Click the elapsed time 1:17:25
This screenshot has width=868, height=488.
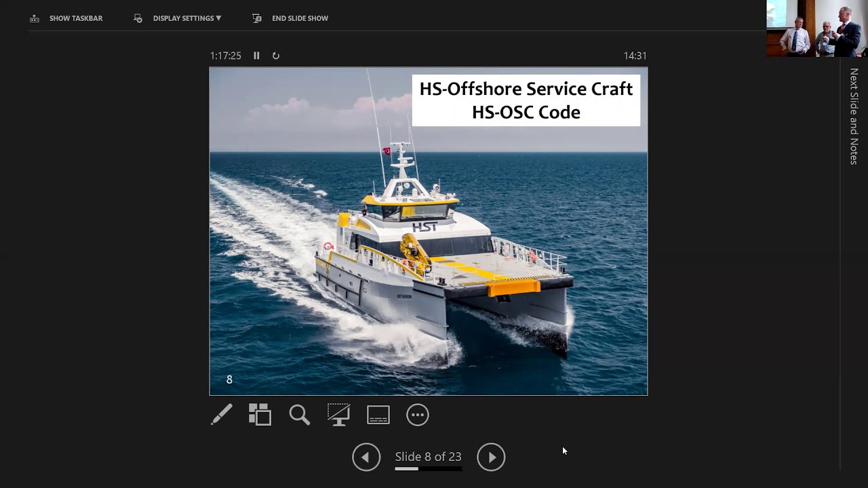coord(225,56)
